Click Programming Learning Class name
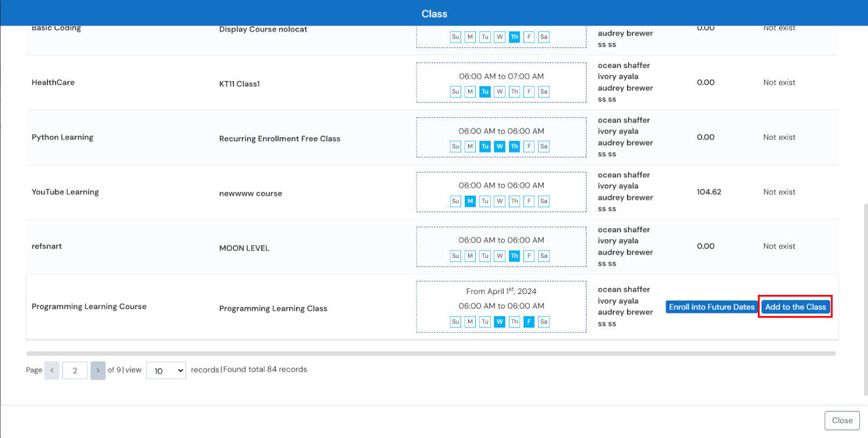Image resolution: width=868 pixels, height=438 pixels. tap(273, 308)
